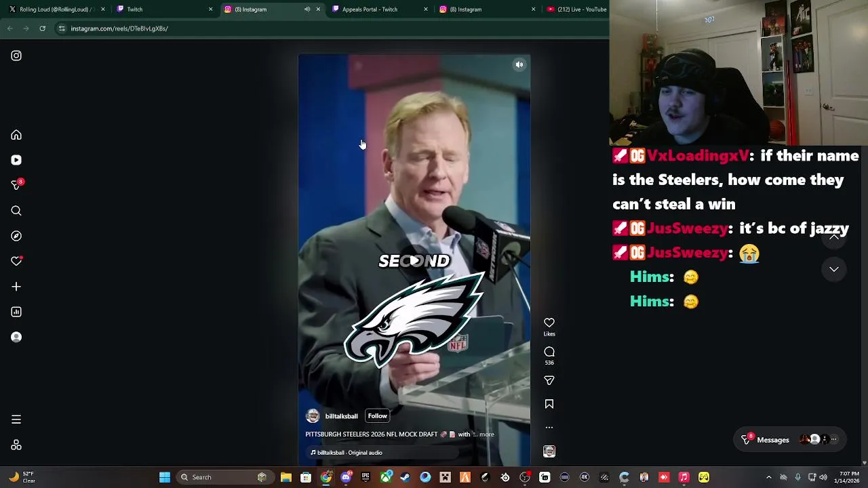Viewport: 868px width, 488px height.
Task: Open Instagram search magnifier in sidebar
Action: [x=16, y=211]
